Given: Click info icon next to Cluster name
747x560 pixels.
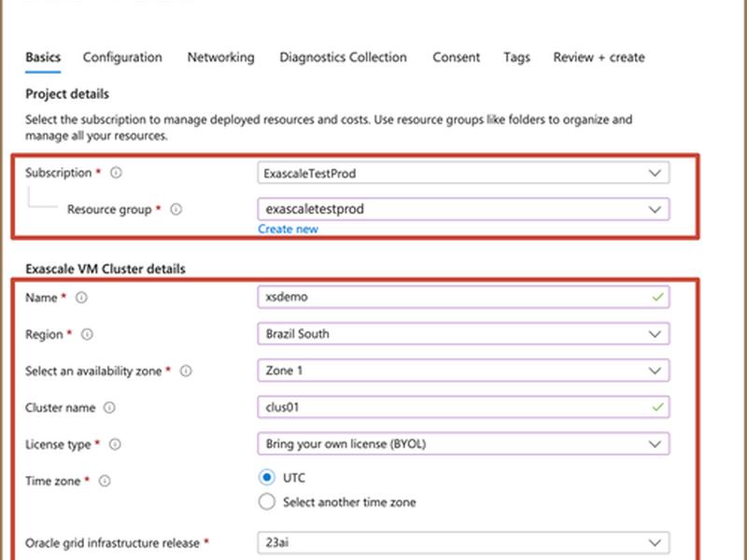Looking at the screenshot, I should [x=109, y=408].
